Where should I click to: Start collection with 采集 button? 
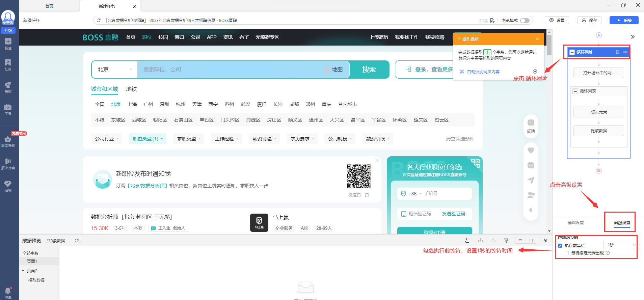(624, 20)
